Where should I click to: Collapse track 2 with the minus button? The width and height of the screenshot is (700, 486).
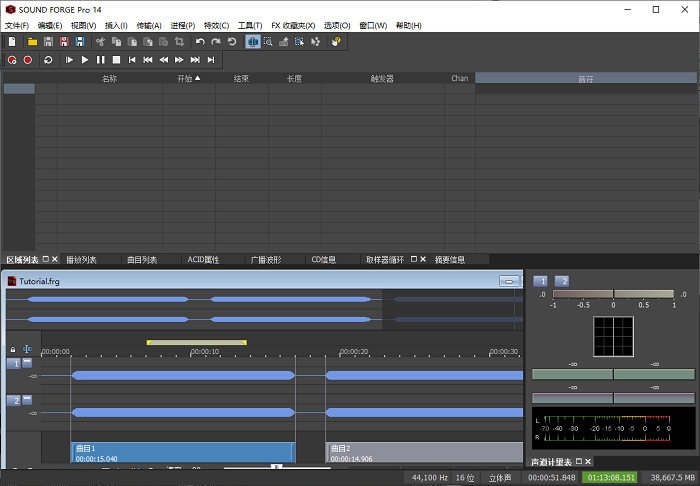tap(27, 400)
